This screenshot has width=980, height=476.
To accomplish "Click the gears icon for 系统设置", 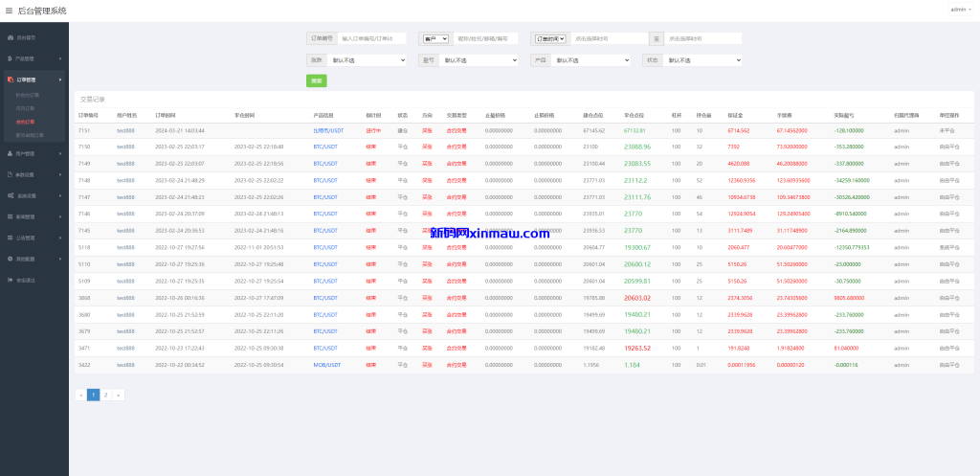I will click(x=11, y=195).
